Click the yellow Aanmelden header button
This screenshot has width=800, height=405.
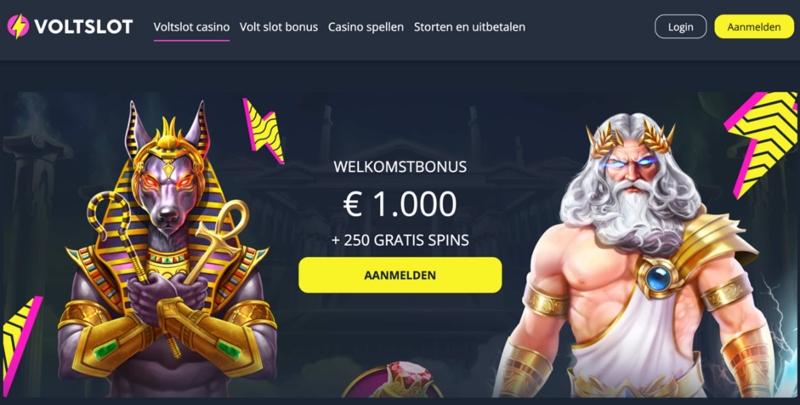click(x=754, y=27)
